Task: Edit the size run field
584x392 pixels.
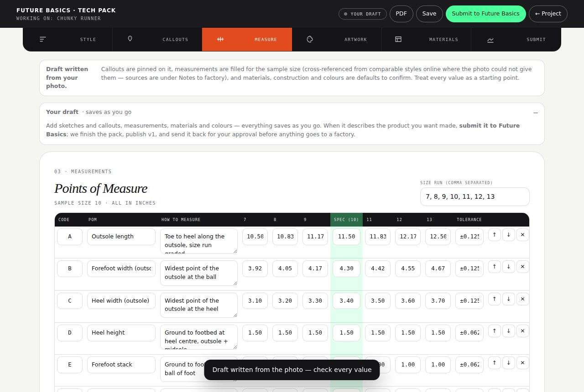Action: click(475, 196)
